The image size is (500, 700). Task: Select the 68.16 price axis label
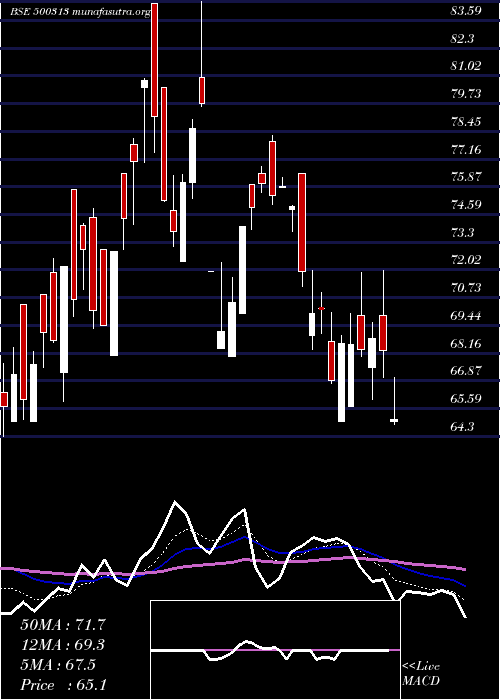pyautogui.click(x=466, y=343)
